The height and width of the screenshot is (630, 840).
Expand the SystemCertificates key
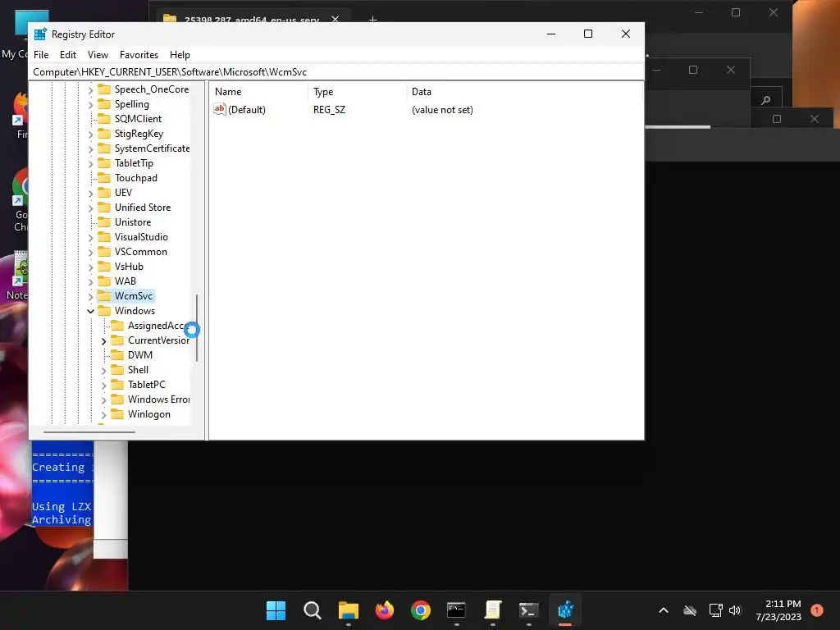[90, 149]
